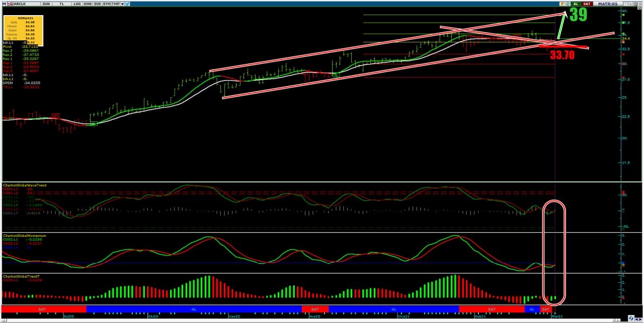This screenshot has width=644, height=323.
Task: Click the blue refresh icon at bottom right
Action: coord(631,318)
